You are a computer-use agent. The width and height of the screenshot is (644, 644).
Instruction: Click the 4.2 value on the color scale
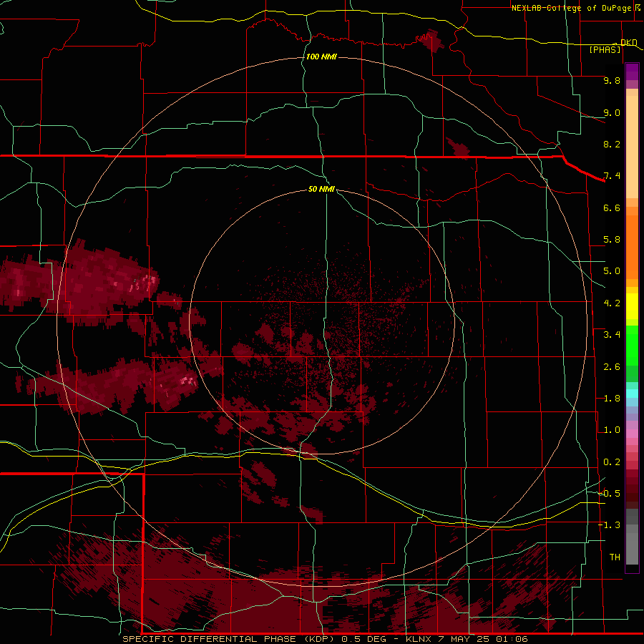pyautogui.click(x=612, y=303)
